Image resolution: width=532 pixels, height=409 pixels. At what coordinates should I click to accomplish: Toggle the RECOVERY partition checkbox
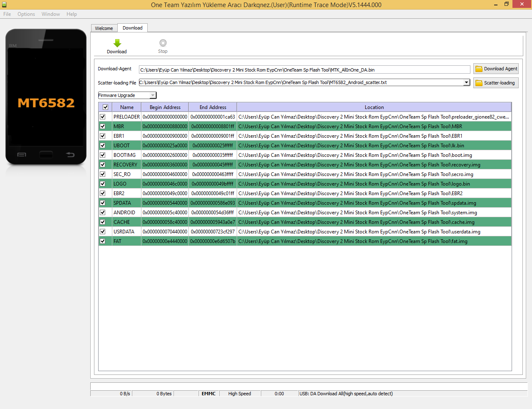pos(103,165)
